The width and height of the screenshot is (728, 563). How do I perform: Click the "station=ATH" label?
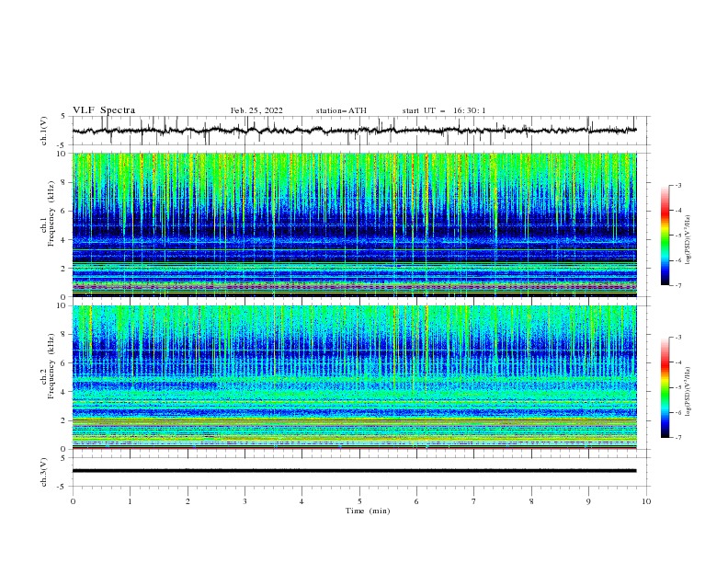click(x=341, y=110)
